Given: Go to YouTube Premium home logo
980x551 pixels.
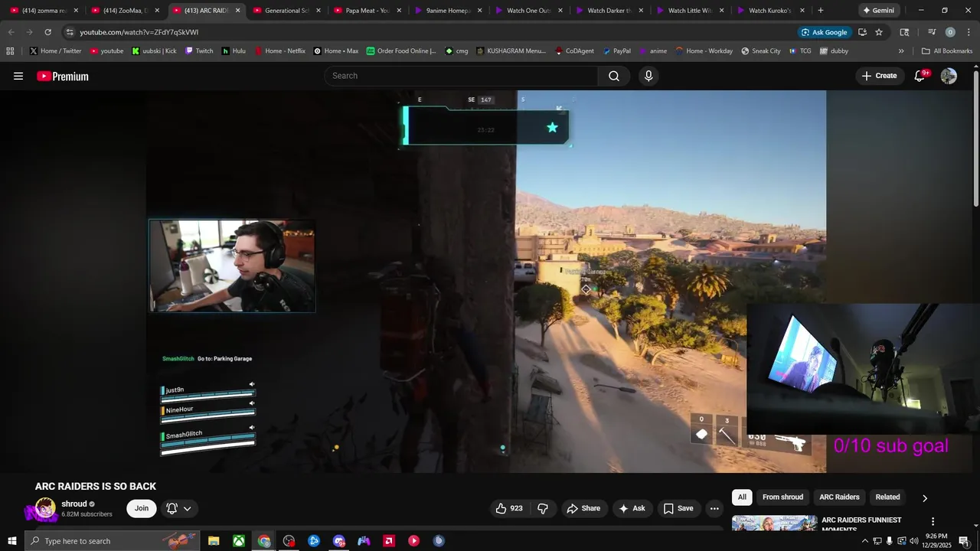Looking at the screenshot, I should (x=63, y=76).
